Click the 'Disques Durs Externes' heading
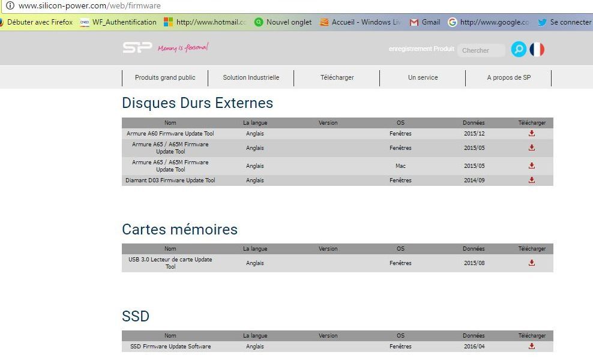The image size is (593, 364). click(x=197, y=103)
